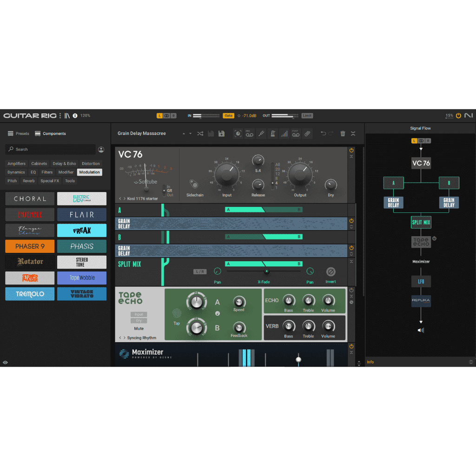Toggle the L/R button in Split Mix

coord(200,271)
